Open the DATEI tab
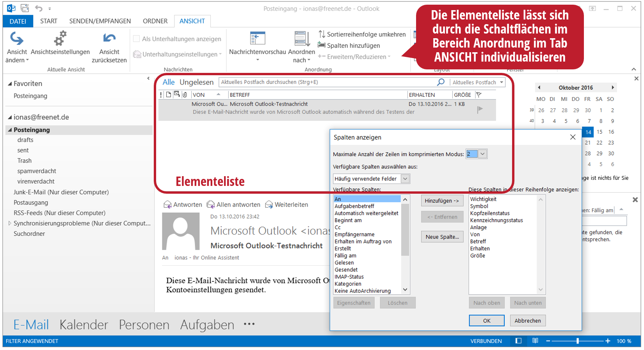The height and width of the screenshot is (350, 644). [18, 21]
